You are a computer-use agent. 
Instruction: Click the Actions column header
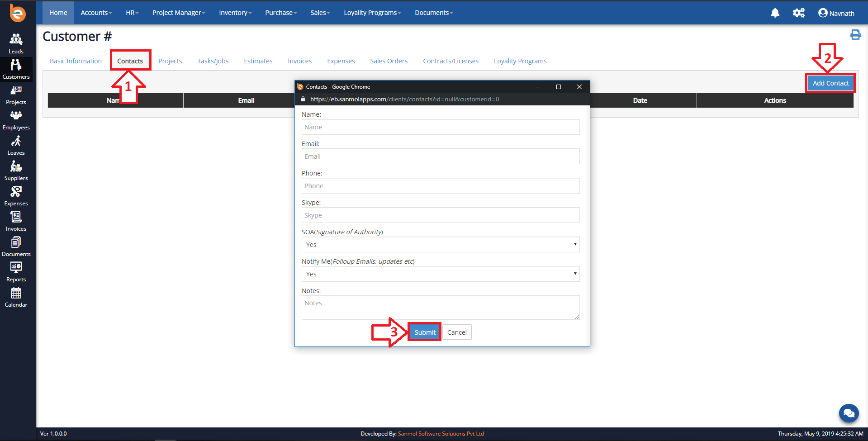tap(775, 100)
